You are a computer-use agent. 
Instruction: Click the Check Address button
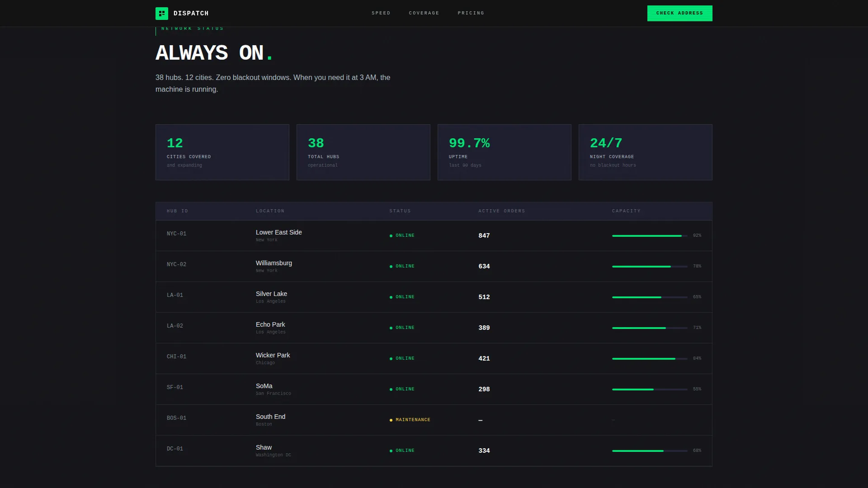click(x=679, y=13)
